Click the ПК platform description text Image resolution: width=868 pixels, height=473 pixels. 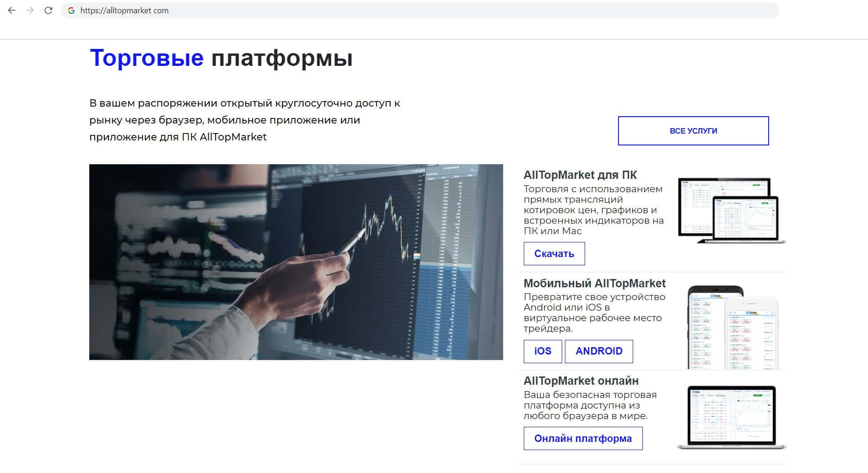(x=593, y=210)
